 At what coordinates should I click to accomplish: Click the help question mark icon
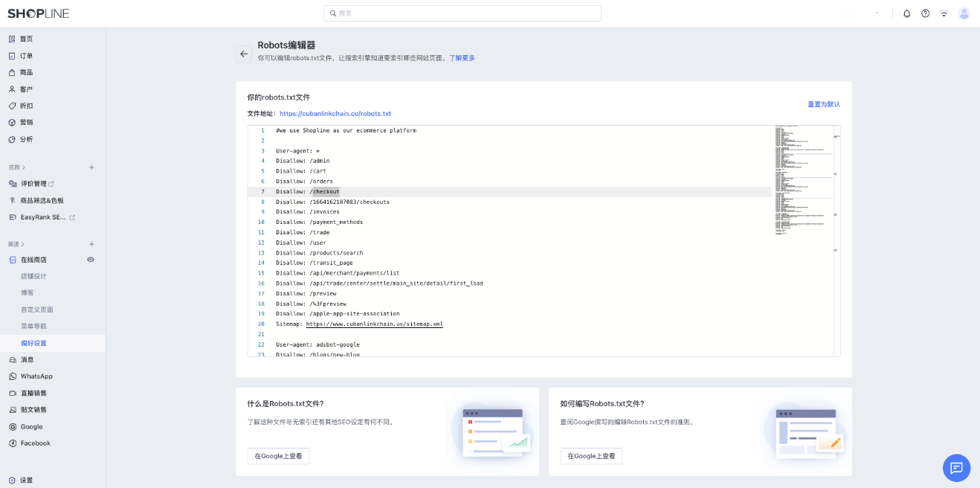coord(925,13)
